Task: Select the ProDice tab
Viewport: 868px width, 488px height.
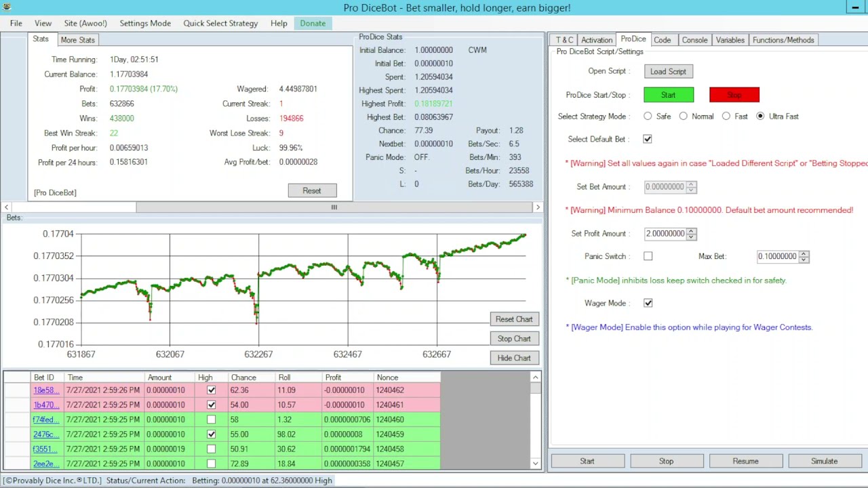Action: point(633,39)
